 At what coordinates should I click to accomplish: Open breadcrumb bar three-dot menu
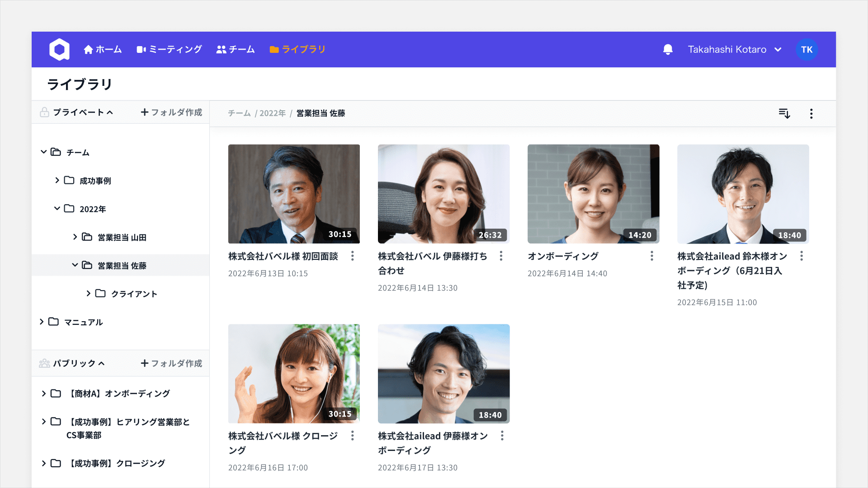811,113
